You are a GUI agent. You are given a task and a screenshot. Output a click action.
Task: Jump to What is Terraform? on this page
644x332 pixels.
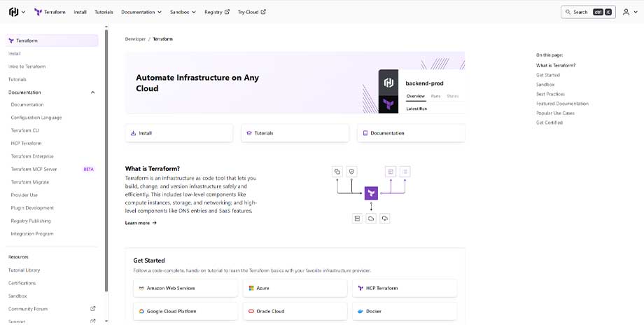coord(556,66)
